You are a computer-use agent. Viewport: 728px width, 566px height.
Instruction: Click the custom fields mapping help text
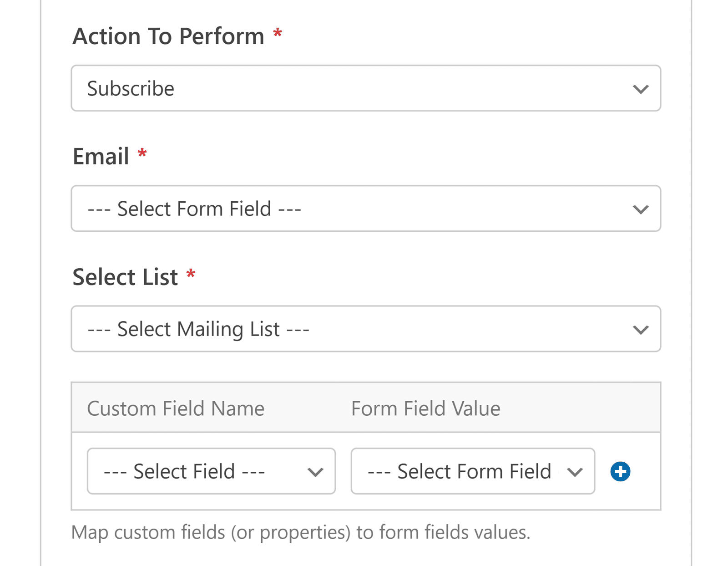click(301, 532)
